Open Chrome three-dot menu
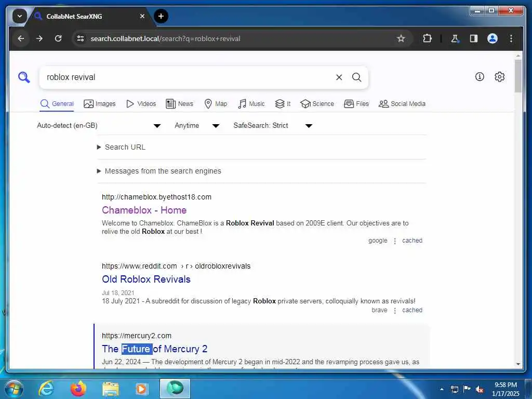532x399 pixels. tap(511, 38)
